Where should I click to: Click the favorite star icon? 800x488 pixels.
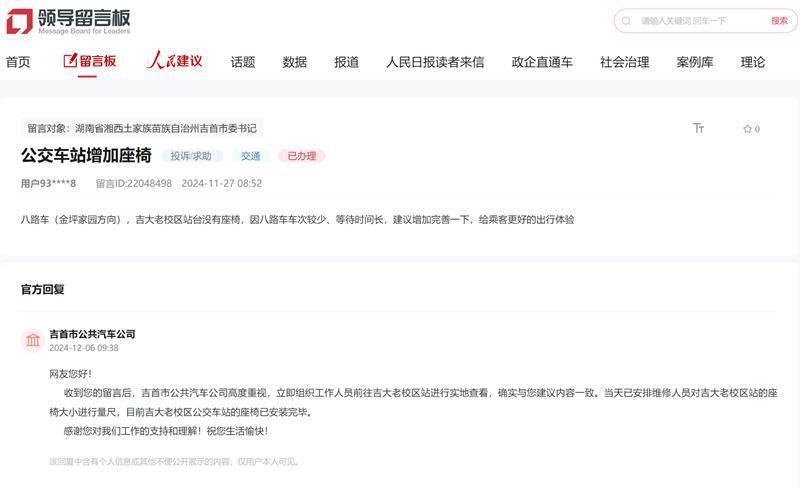point(747,129)
